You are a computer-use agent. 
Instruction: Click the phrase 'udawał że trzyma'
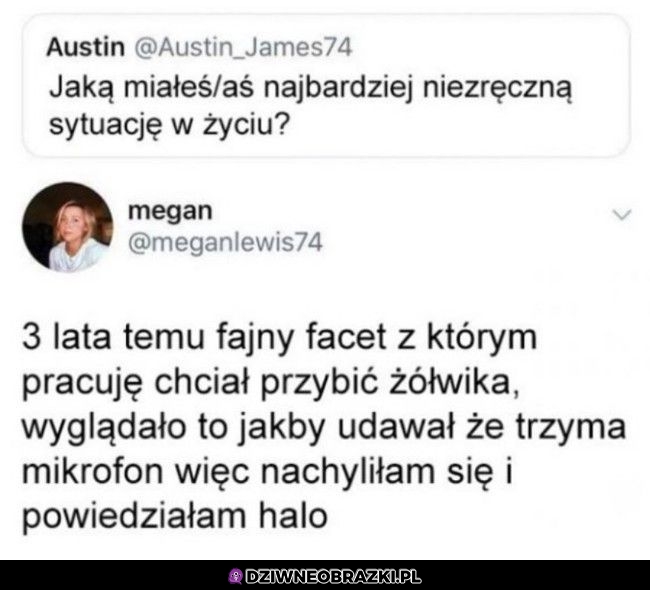pyautogui.click(x=481, y=427)
